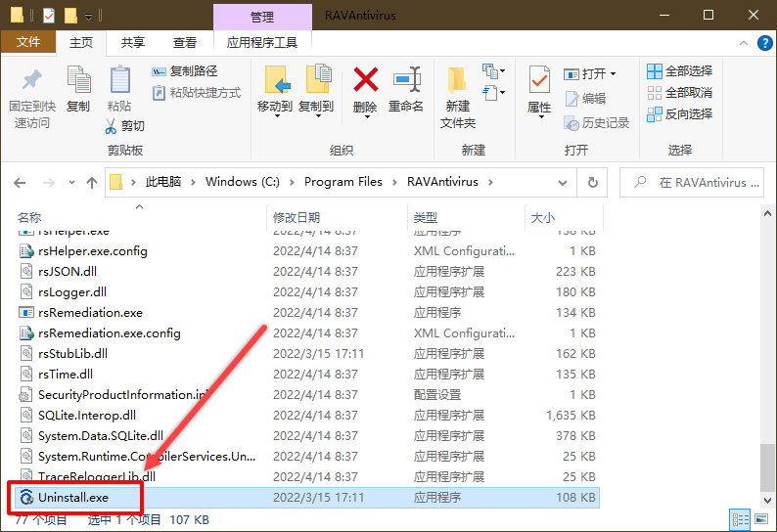Expand the chevron after RAVAntivirus in path

pos(490,182)
